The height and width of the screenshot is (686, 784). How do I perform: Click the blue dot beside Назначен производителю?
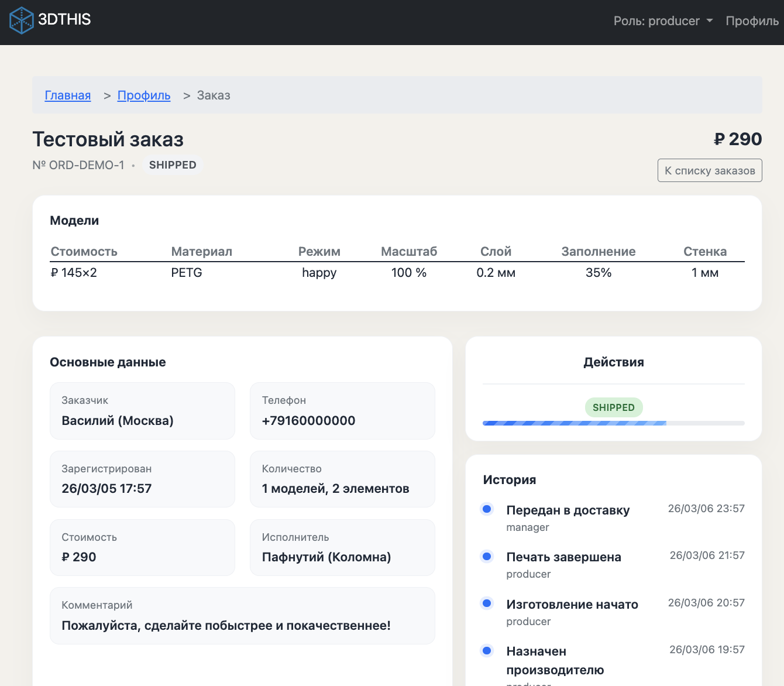487,650
